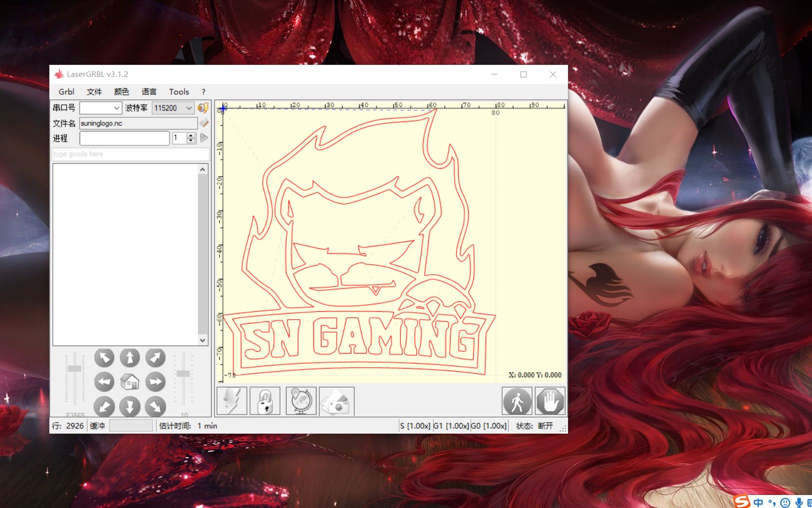Click the 状态: 断开 connection status
The height and width of the screenshot is (508, 812).
pos(535,426)
